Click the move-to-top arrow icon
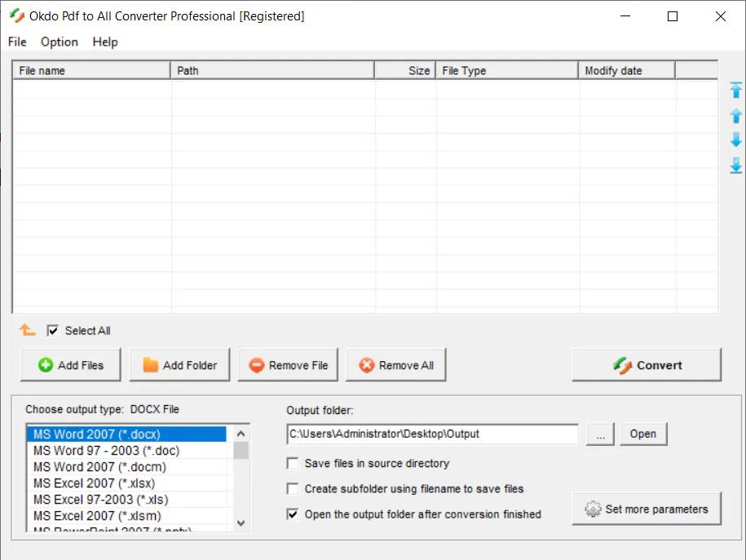 [x=735, y=90]
